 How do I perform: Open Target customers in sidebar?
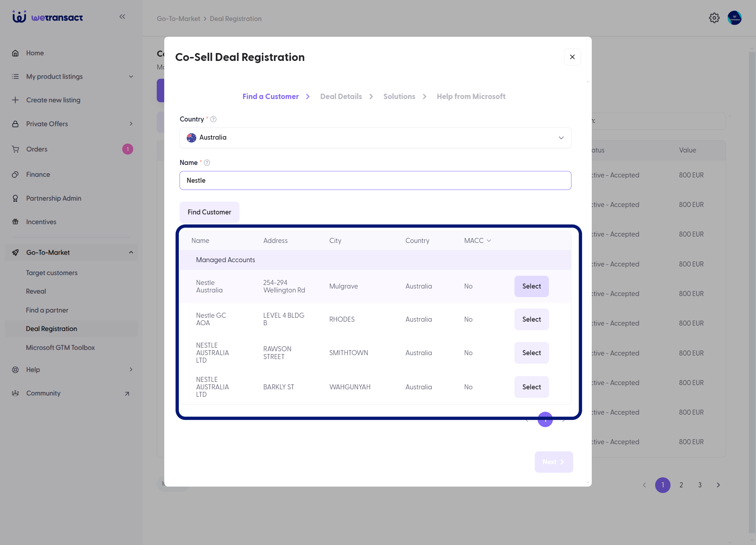(x=52, y=273)
